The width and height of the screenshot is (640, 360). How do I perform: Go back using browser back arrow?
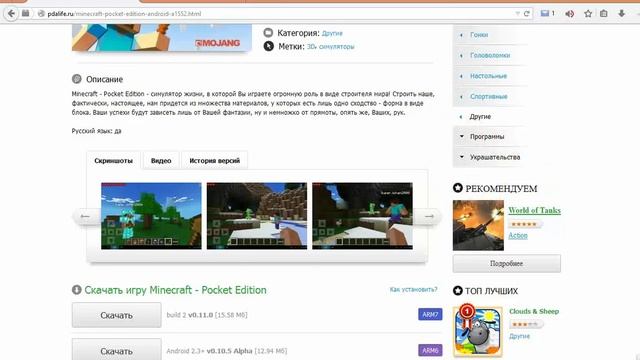(11, 13)
